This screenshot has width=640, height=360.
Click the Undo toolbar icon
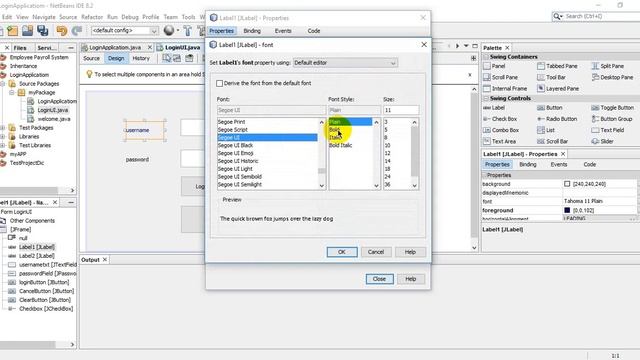pyautogui.click(x=62, y=31)
